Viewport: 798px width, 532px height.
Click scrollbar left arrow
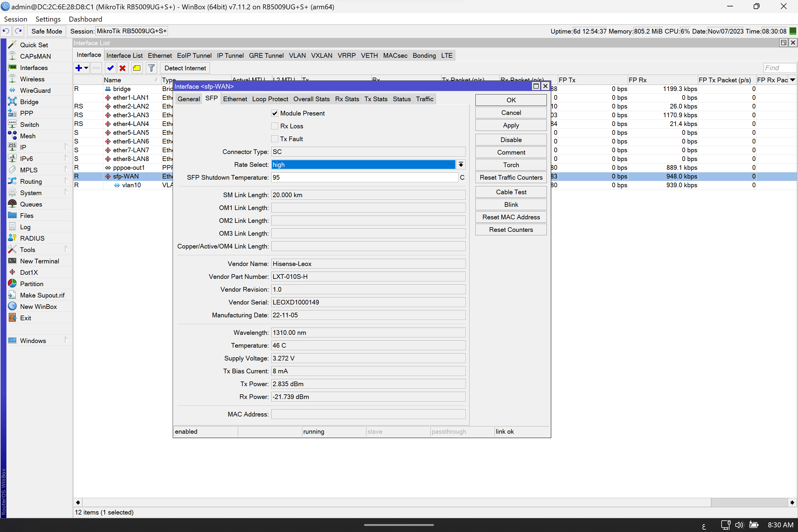click(78, 502)
